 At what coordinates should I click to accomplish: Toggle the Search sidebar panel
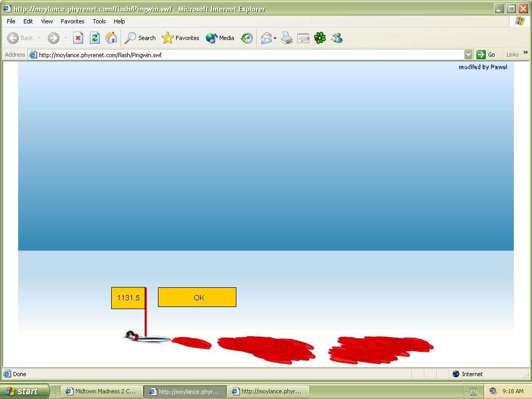(140, 38)
